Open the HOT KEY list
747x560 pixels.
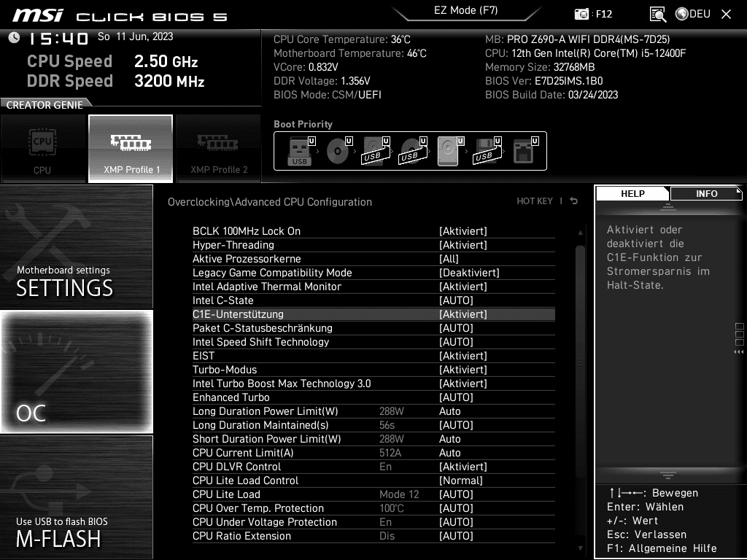click(x=535, y=201)
